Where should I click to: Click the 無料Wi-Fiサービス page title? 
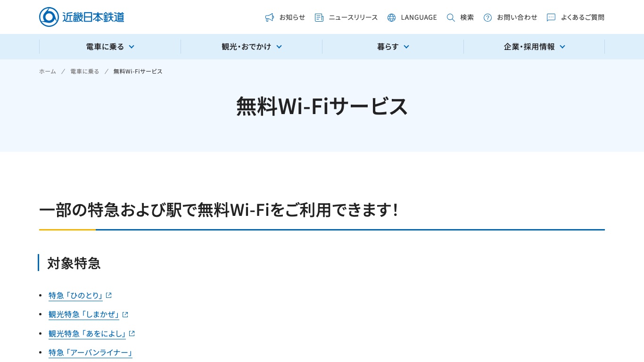(x=322, y=106)
